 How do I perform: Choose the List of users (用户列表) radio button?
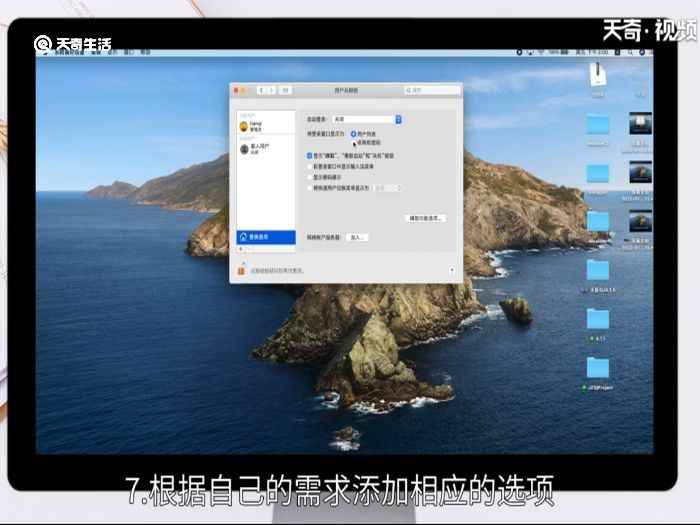354,134
